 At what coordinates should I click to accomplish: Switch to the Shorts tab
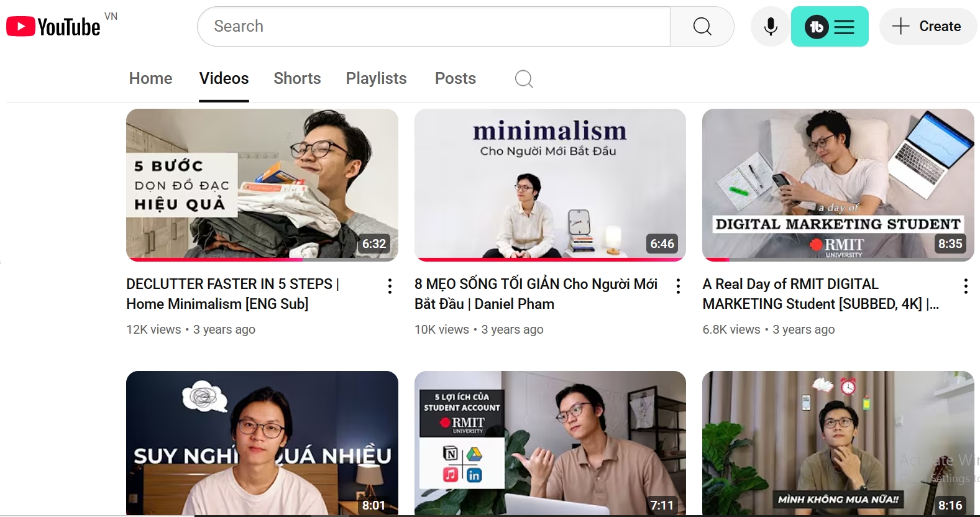[297, 78]
